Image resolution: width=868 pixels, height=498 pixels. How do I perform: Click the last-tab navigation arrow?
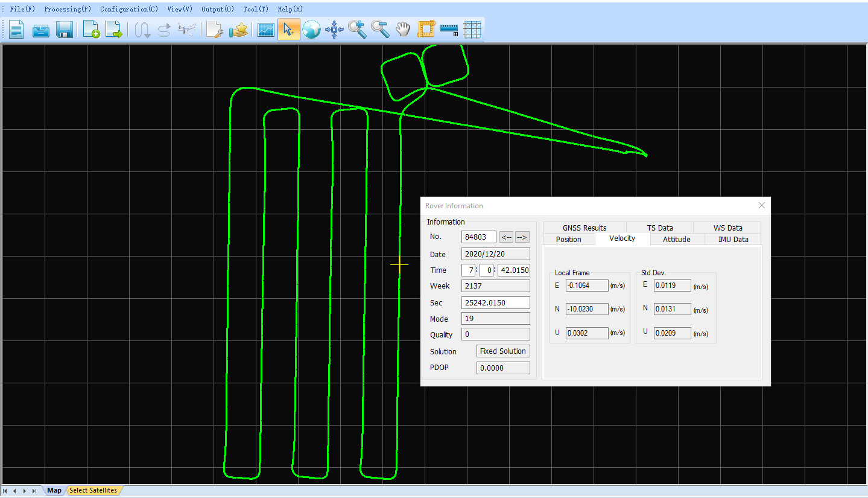tap(34, 491)
